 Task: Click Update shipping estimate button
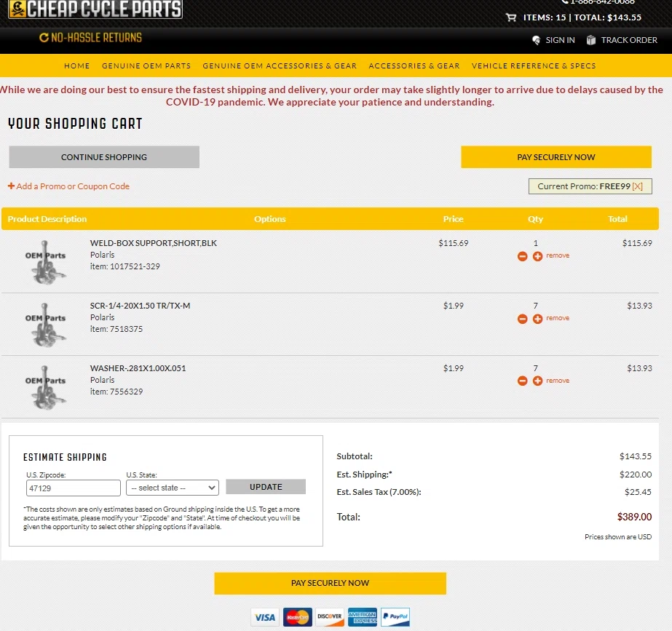(266, 487)
